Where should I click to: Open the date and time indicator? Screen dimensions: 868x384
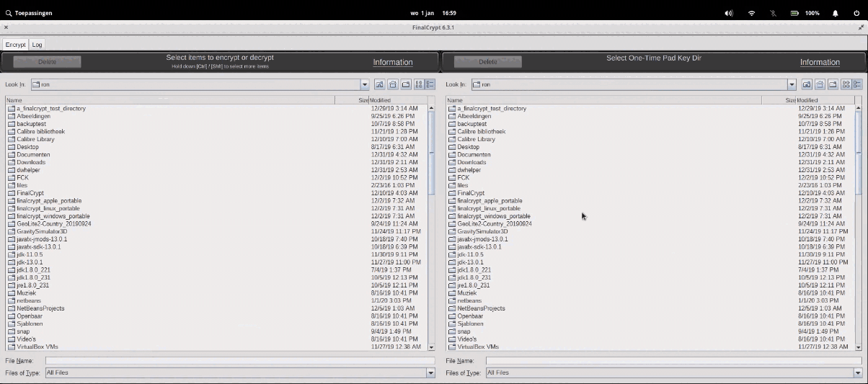[433, 13]
